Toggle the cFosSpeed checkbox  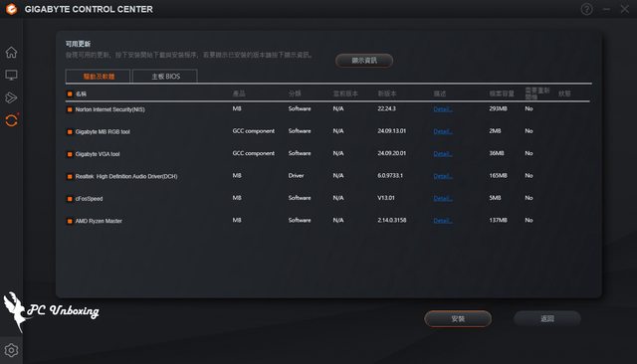pyautogui.click(x=70, y=199)
